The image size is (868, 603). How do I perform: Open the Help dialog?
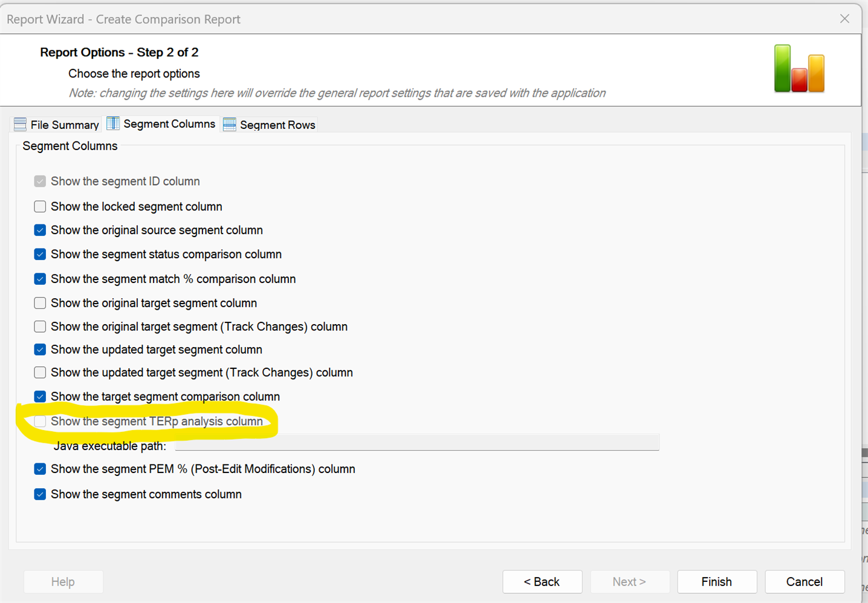(63, 581)
